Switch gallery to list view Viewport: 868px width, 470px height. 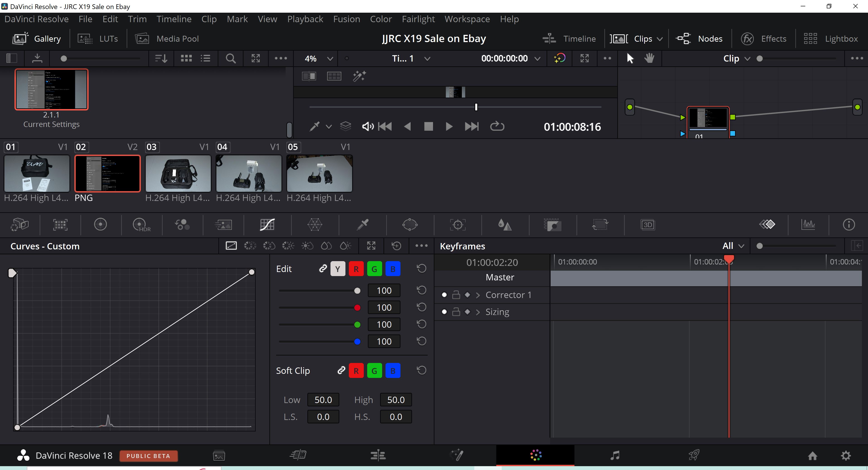click(x=205, y=58)
